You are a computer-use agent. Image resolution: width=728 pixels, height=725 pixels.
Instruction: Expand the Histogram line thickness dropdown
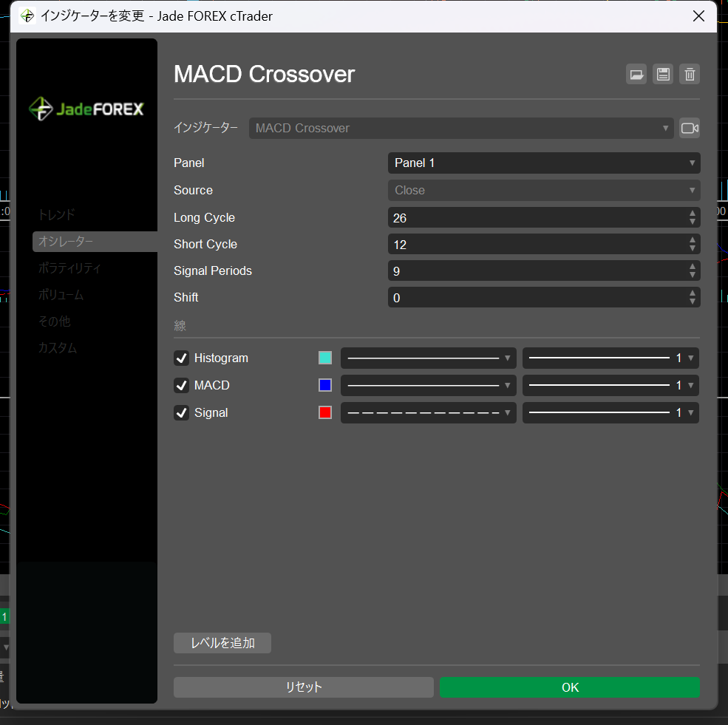(610, 358)
